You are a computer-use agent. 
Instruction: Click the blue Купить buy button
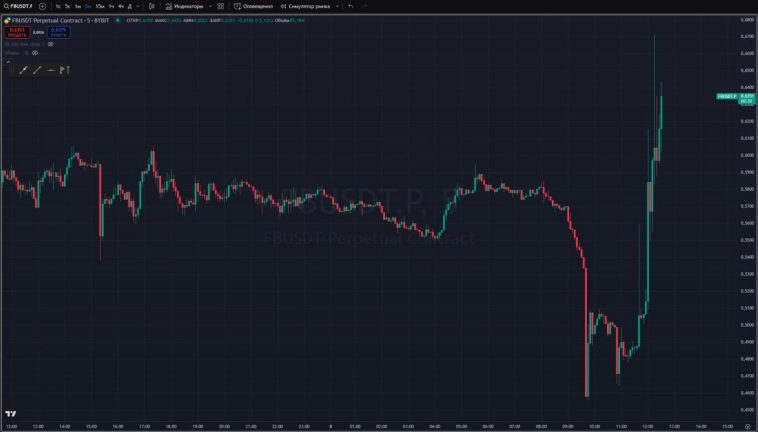click(x=58, y=32)
